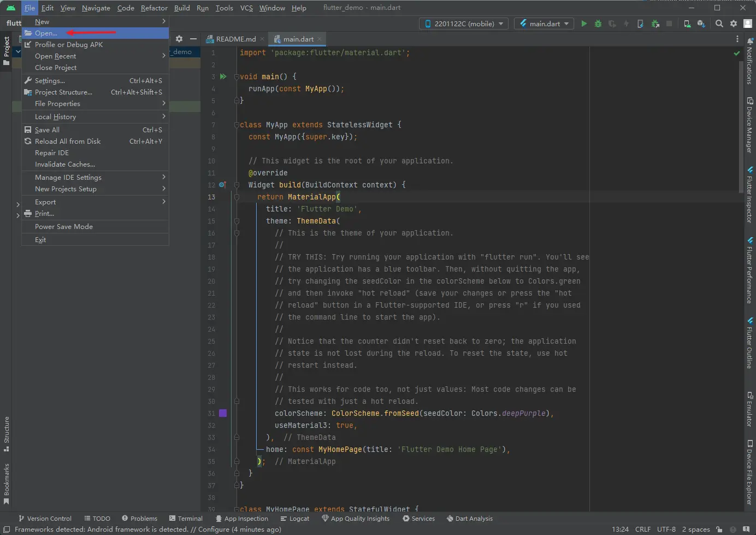Open the main.dart run configuration dropdown

(544, 23)
